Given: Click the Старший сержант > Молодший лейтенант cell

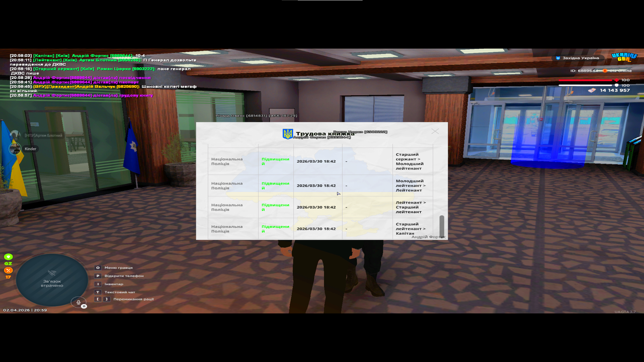Looking at the screenshot, I should 412,161.
